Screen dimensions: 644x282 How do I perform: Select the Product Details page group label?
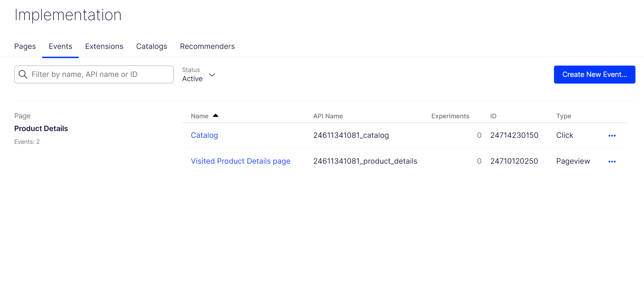tap(41, 129)
